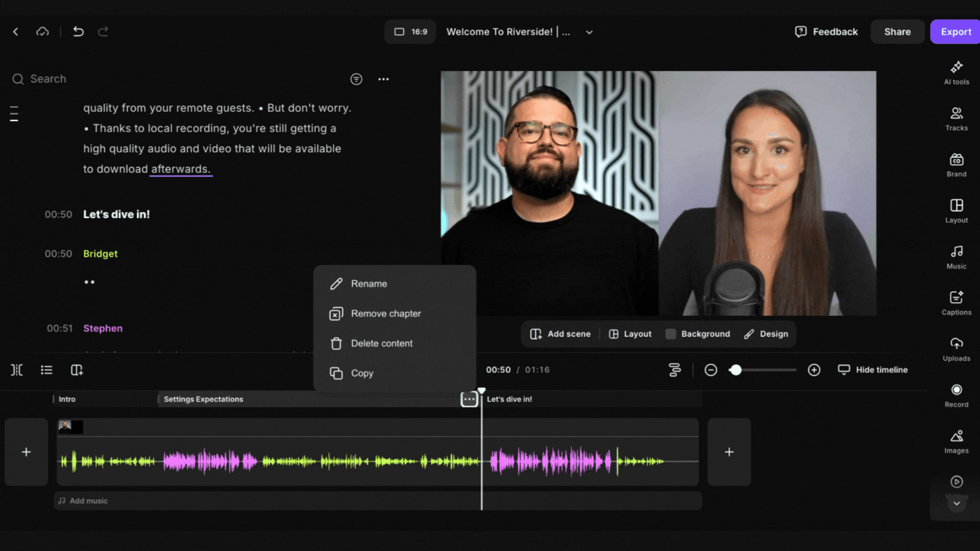Click the undo arrow

(x=78, y=32)
